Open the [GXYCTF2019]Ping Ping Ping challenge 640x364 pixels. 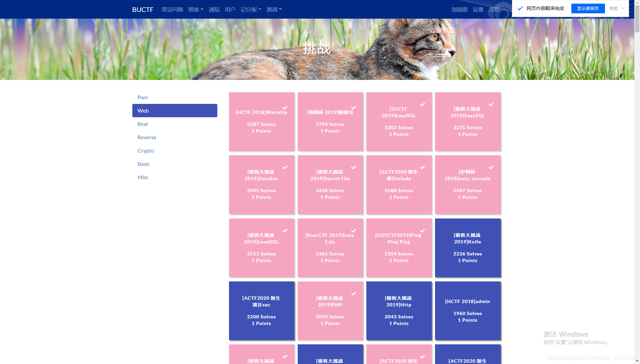pos(399,248)
